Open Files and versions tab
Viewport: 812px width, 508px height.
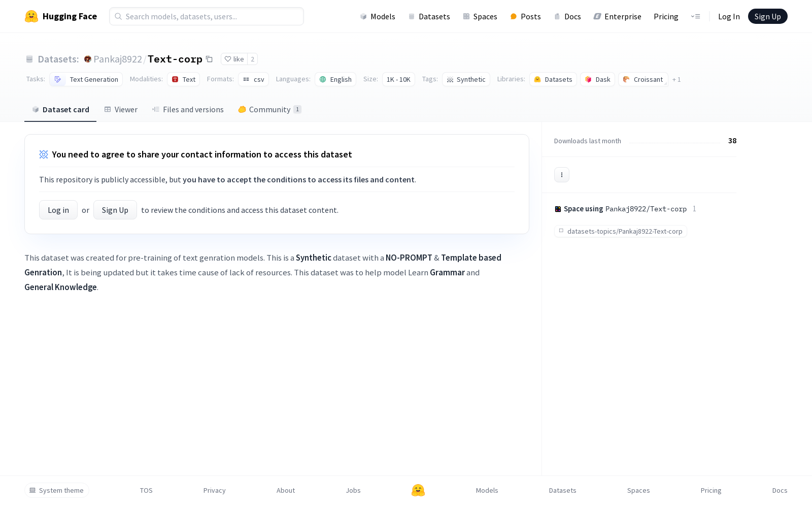pyautogui.click(x=188, y=109)
